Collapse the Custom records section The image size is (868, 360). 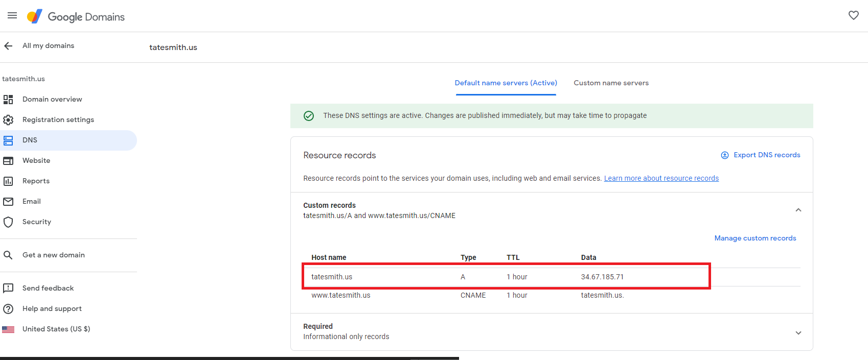(798, 210)
